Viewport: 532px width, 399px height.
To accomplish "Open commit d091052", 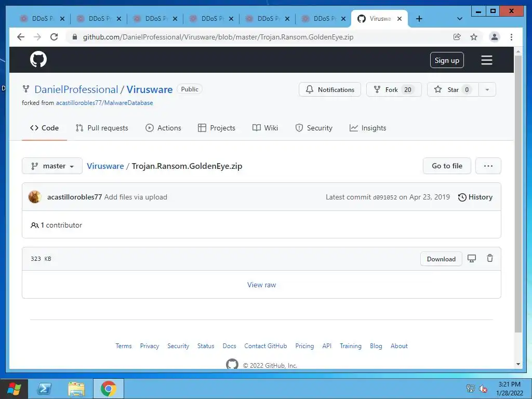I will (x=385, y=197).
